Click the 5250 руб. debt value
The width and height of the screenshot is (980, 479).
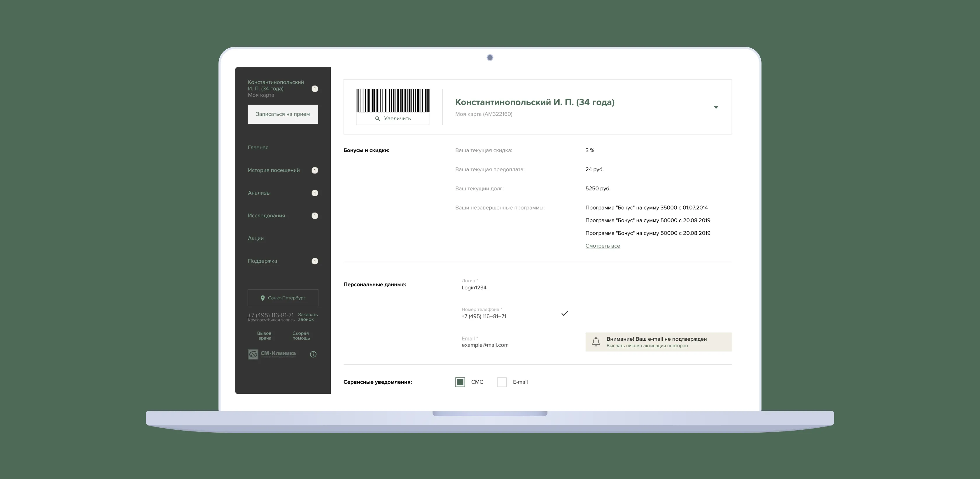click(x=598, y=189)
